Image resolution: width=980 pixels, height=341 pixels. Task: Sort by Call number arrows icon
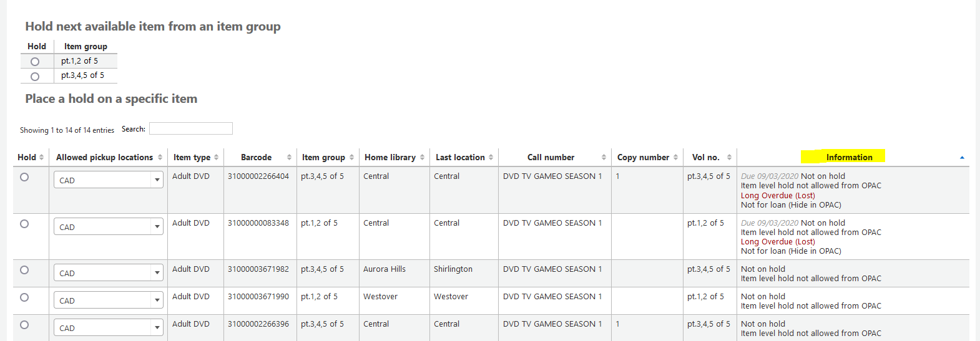pyautogui.click(x=604, y=157)
